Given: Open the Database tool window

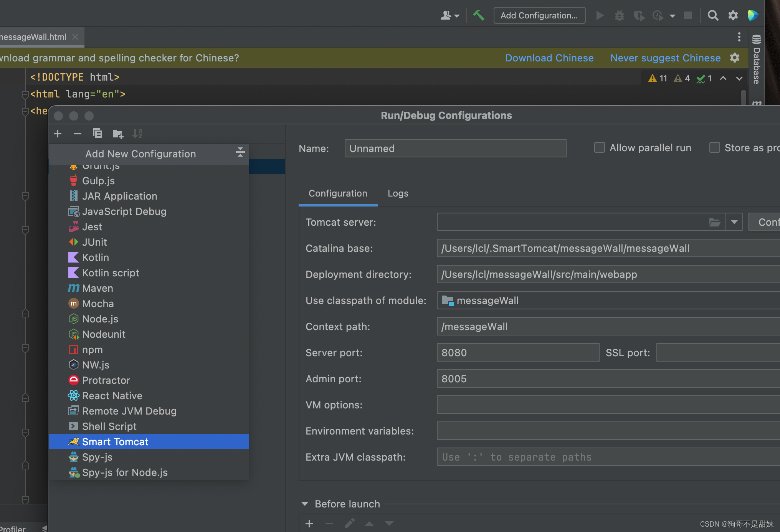Looking at the screenshot, I should click(x=756, y=59).
